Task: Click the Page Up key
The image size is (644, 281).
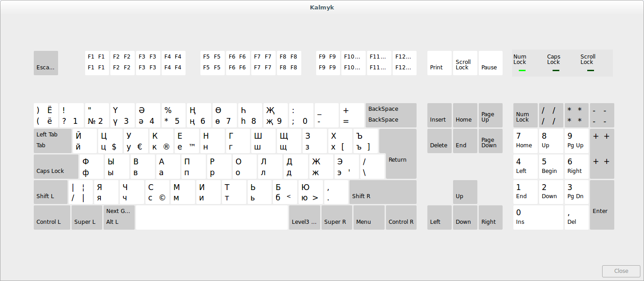Action: tap(490, 115)
